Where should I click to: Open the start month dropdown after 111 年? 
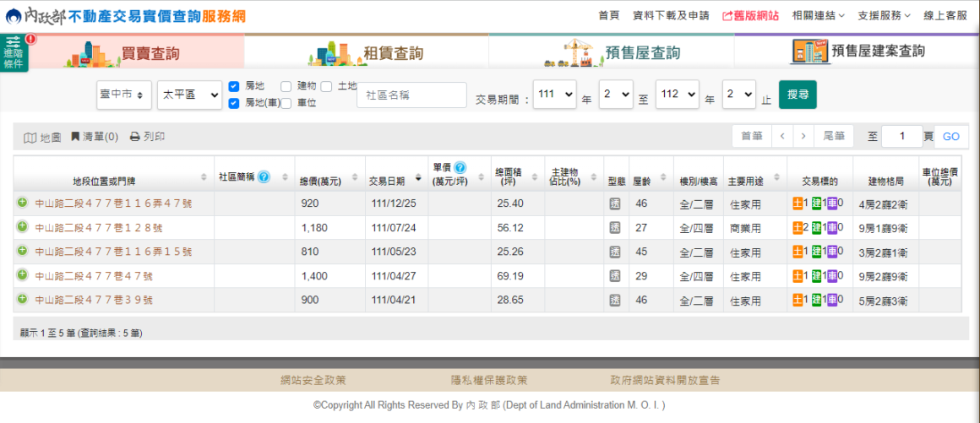[x=616, y=94]
